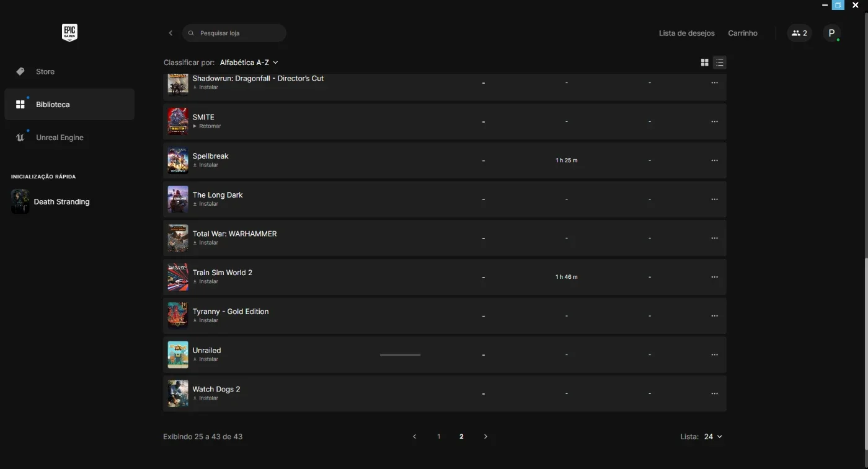This screenshot has height=469, width=868.
Task: Switch to grid view layout
Action: click(x=704, y=63)
